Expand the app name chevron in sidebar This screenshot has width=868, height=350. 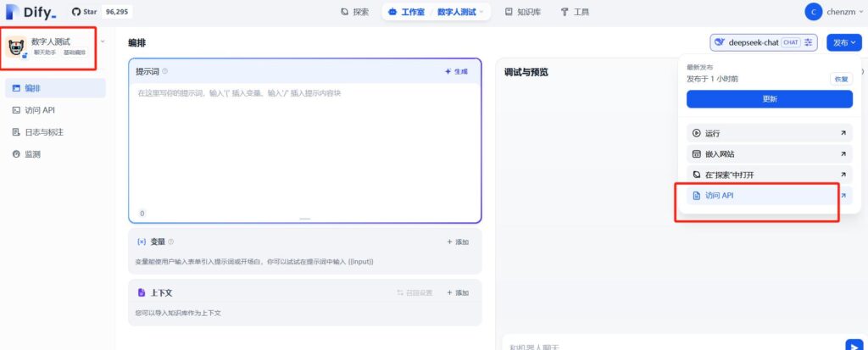click(103, 41)
